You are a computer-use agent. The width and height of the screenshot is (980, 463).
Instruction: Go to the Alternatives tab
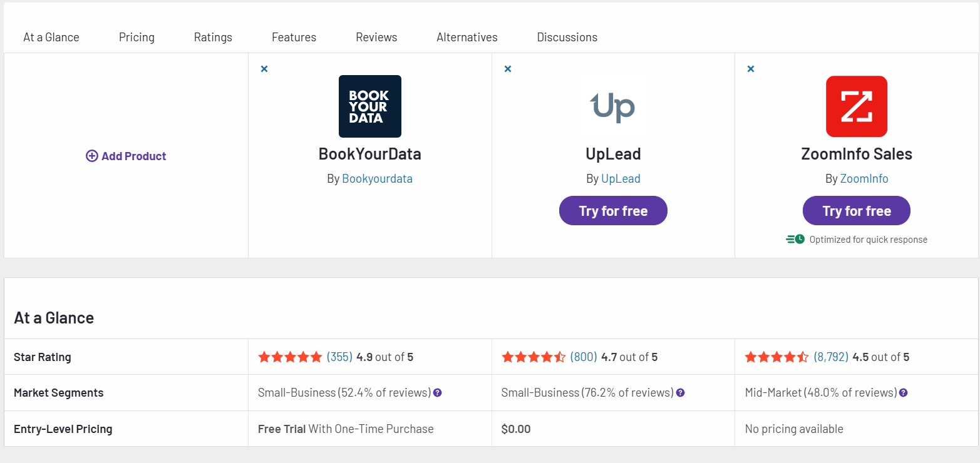[x=467, y=37]
